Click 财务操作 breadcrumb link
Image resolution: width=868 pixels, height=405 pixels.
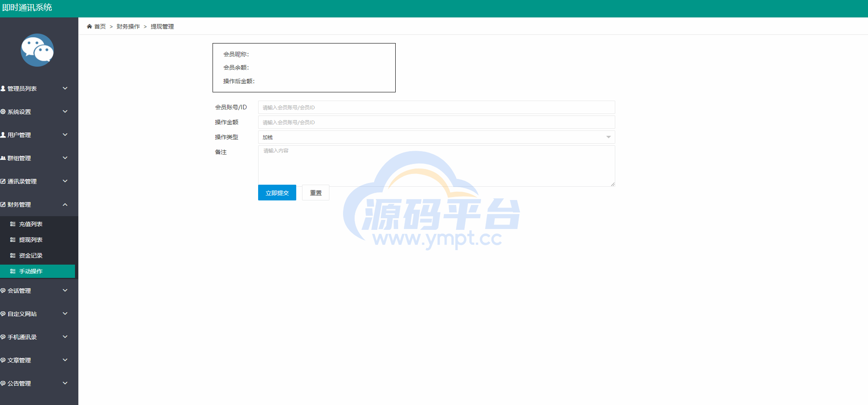[x=128, y=27]
